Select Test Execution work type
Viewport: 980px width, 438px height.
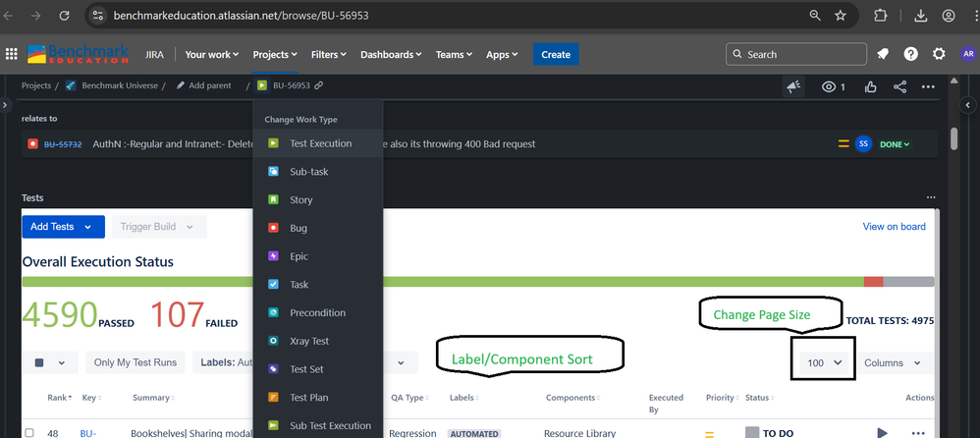[318, 143]
